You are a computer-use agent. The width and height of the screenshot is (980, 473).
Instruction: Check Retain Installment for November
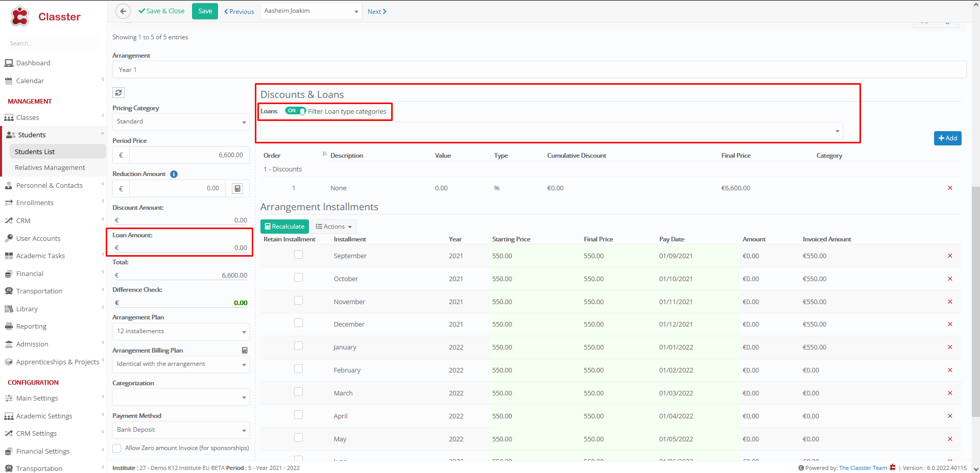(x=298, y=301)
